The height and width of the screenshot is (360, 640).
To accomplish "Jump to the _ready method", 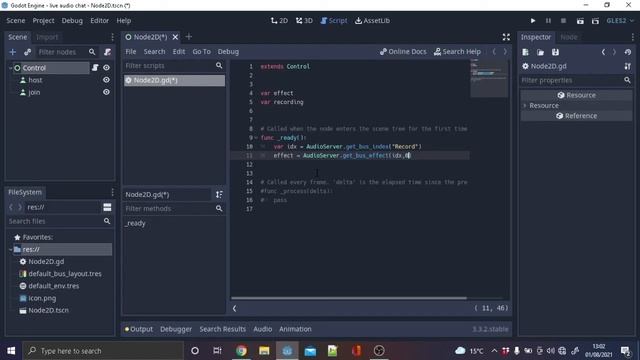I will point(136,223).
